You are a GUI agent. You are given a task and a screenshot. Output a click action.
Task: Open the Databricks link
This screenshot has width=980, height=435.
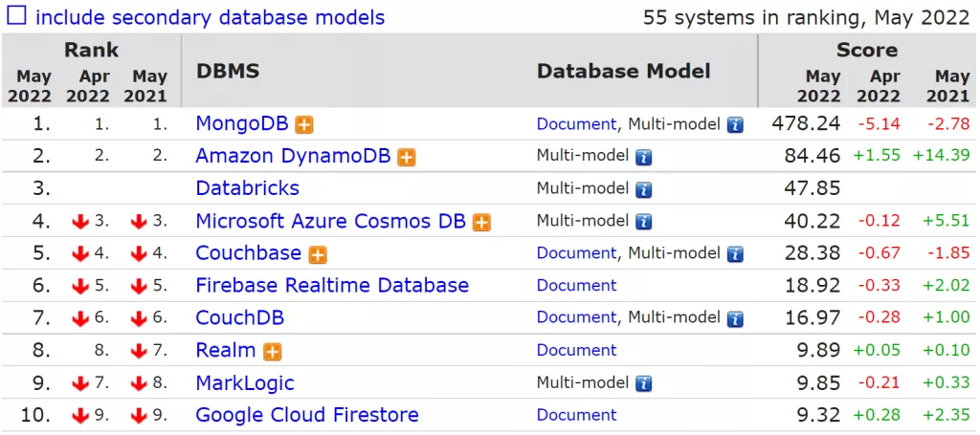tap(247, 188)
